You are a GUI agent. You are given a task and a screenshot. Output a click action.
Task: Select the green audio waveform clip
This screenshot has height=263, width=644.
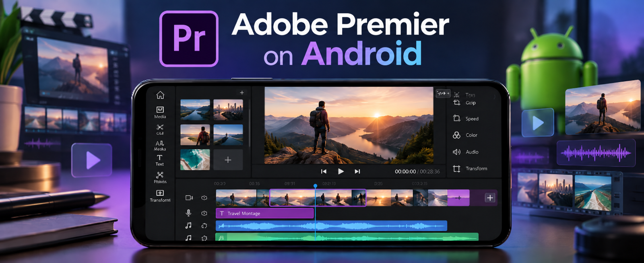[347, 237]
